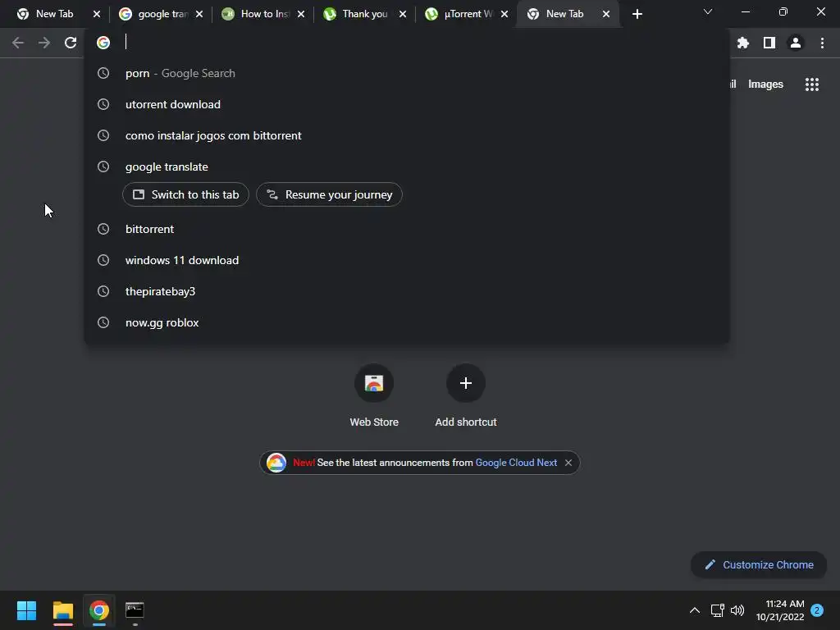Open the tab search chevron
Viewport: 840px width, 630px height.
708,11
